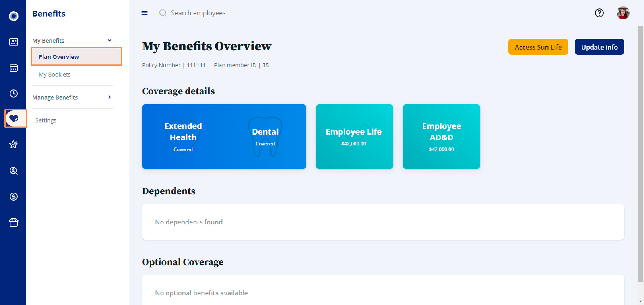Open the calendar icon in sidebar
Image resolution: width=644 pixels, height=305 pixels.
(x=13, y=67)
